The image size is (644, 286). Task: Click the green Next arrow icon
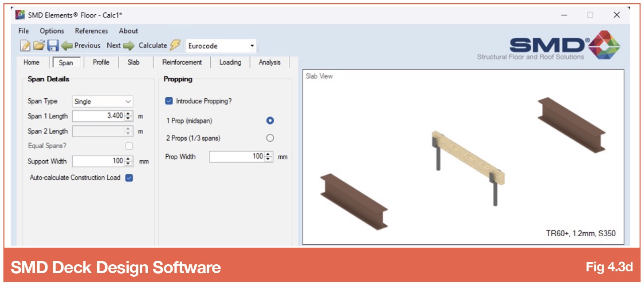pos(129,45)
